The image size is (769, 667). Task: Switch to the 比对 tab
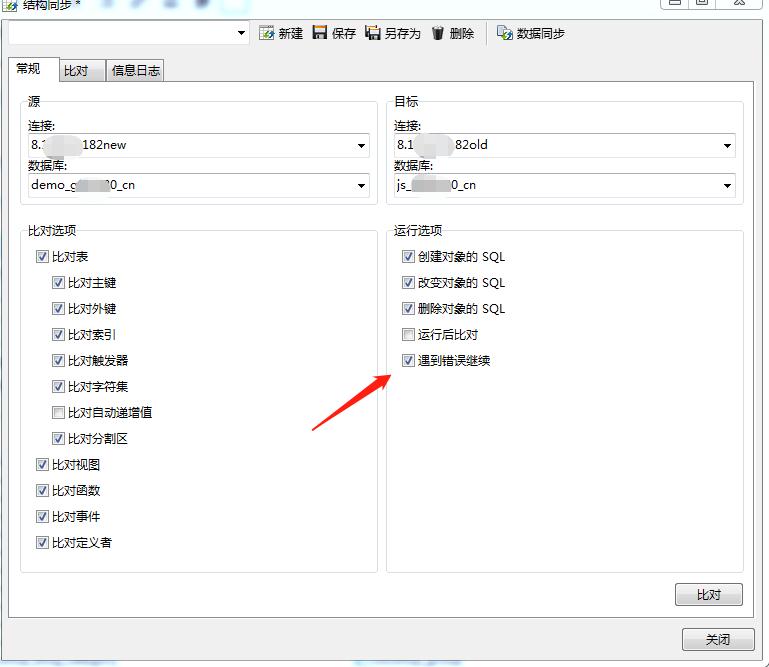click(76, 71)
